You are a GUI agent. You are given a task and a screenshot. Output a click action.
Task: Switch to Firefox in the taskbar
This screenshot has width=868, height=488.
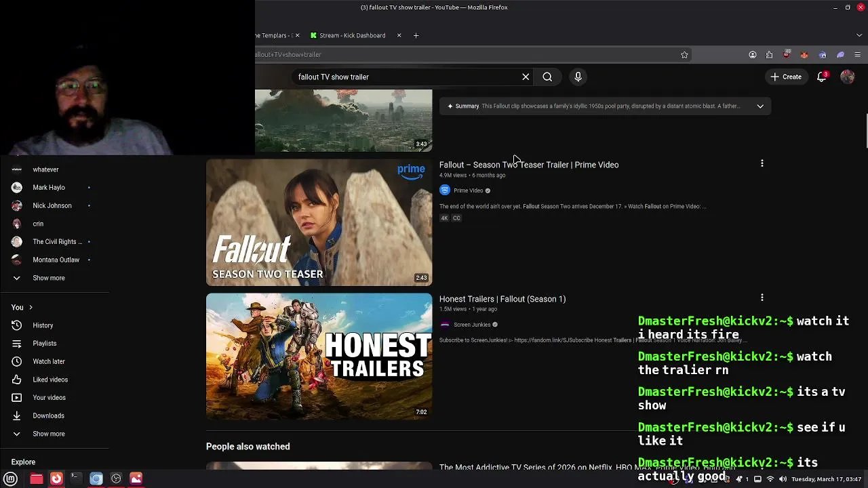click(56, 479)
